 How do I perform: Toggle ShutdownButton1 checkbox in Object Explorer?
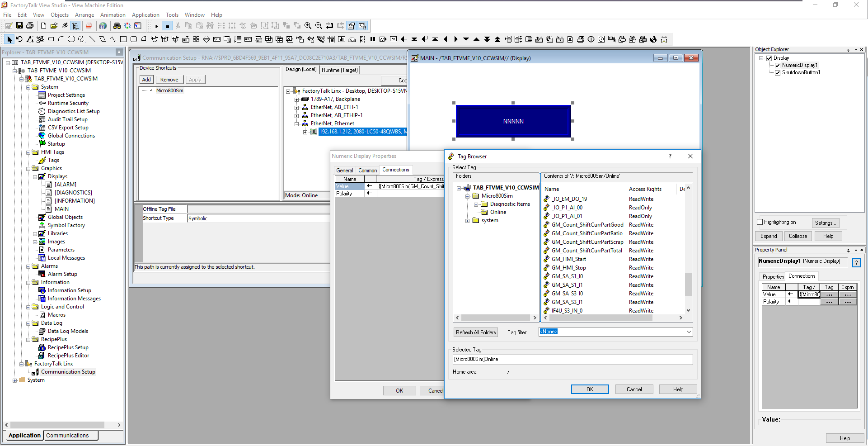pos(778,72)
